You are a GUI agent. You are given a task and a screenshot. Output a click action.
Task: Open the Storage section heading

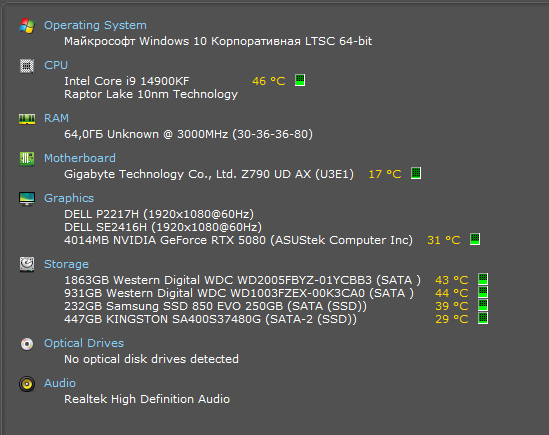click(67, 264)
